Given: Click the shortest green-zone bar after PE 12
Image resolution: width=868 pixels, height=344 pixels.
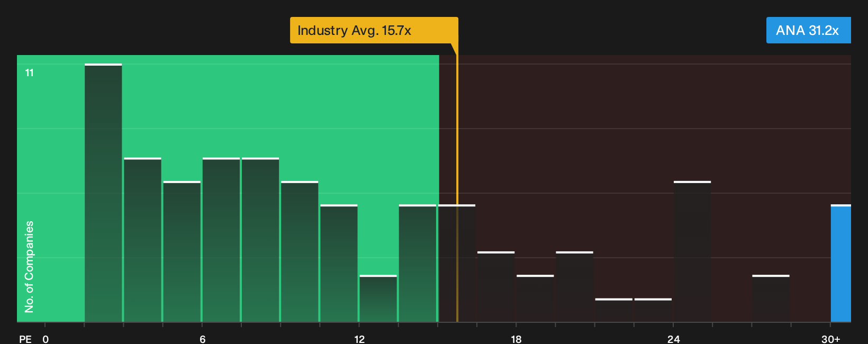Looking at the screenshot, I should tap(378, 298).
